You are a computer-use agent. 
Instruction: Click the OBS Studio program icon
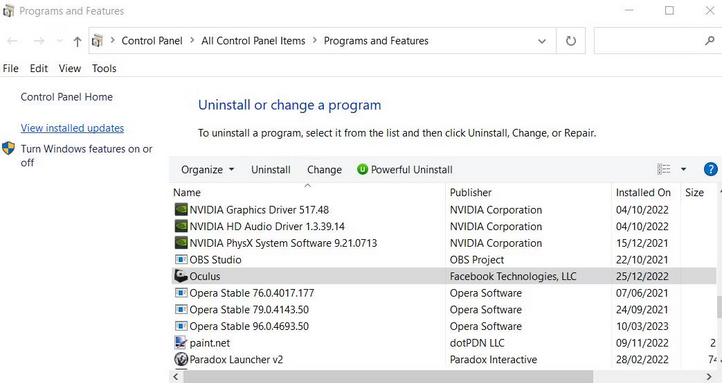click(x=181, y=260)
